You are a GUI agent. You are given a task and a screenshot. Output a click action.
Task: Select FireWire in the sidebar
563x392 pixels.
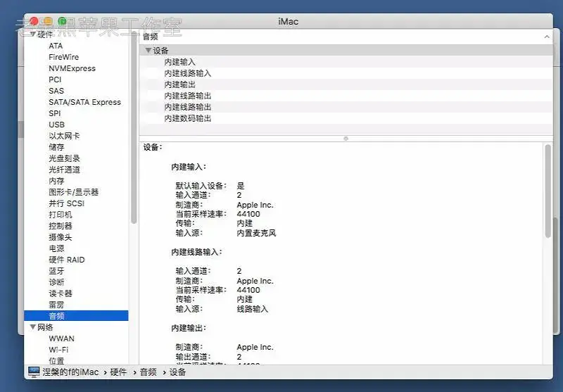pyautogui.click(x=63, y=57)
